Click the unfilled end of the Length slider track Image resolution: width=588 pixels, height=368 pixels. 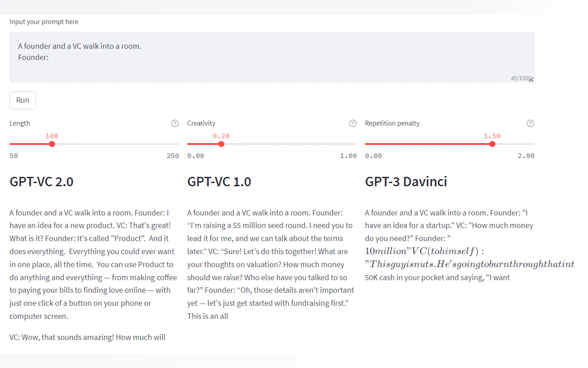[176, 144]
